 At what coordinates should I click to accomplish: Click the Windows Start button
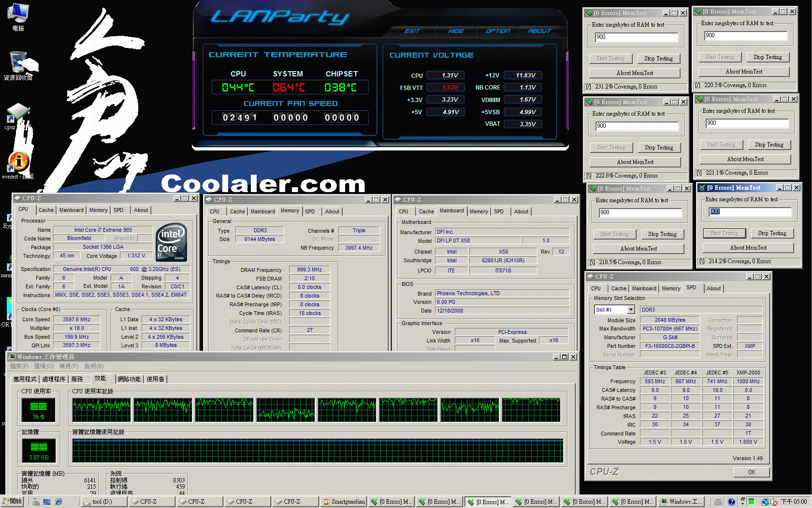13,502
